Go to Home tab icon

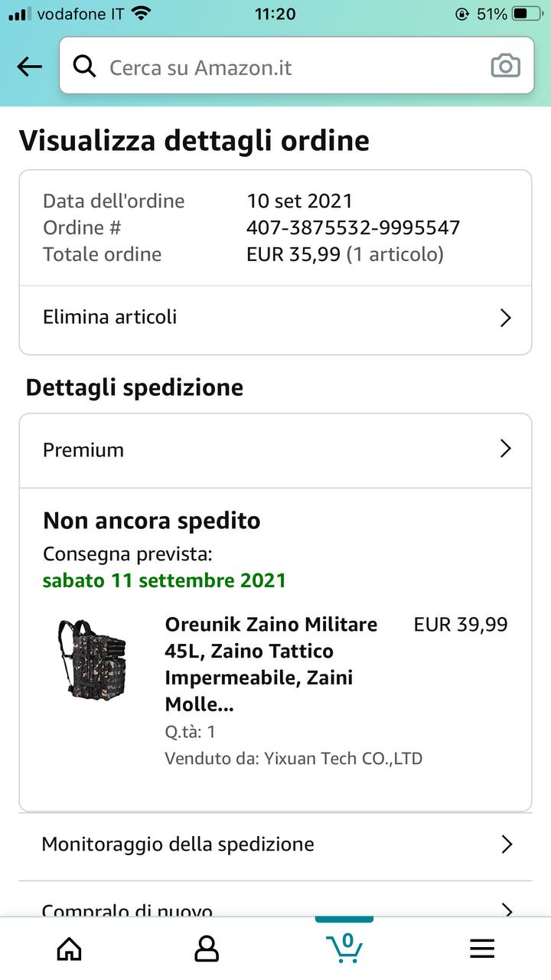(70, 949)
